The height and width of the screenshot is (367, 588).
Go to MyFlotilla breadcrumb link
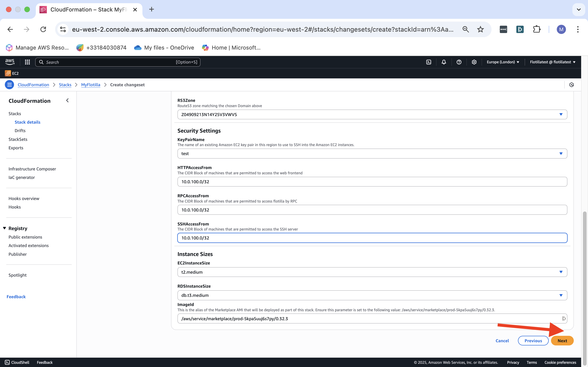click(x=90, y=85)
